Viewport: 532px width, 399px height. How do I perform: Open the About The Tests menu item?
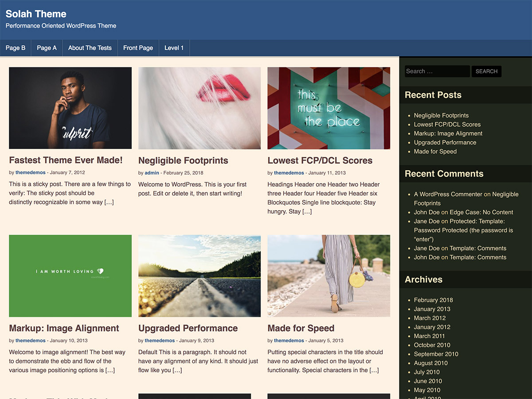tap(90, 48)
